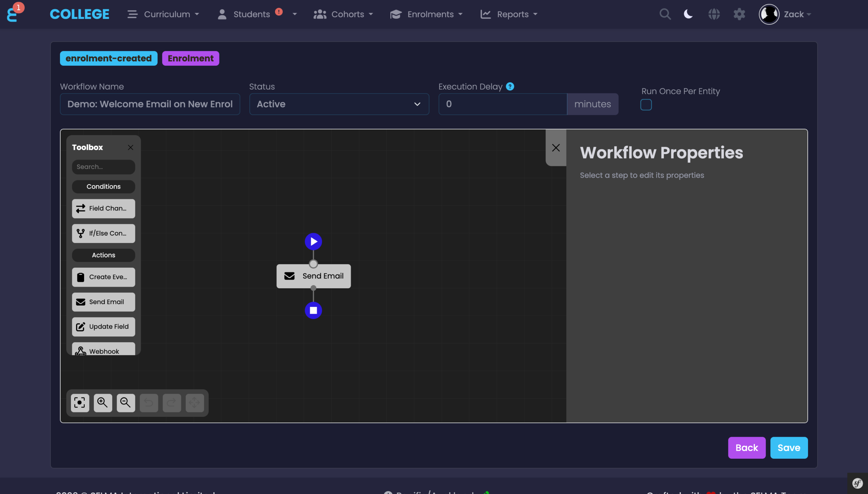The width and height of the screenshot is (868, 494).
Task: Pick the If/Else Condition step
Action: (x=103, y=233)
